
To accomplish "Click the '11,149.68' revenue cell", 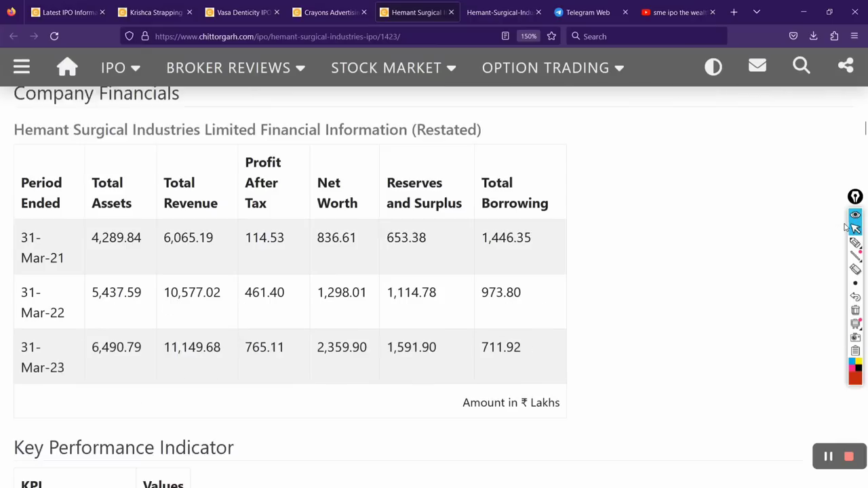I will [192, 347].
